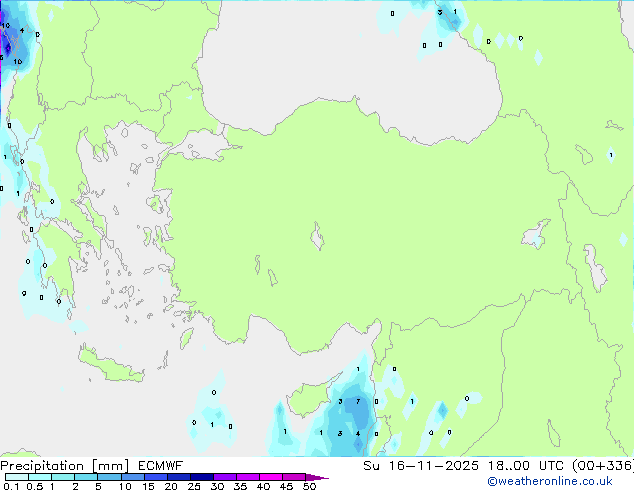Click the 35–40 mm violet legend swatch

coord(247,477)
